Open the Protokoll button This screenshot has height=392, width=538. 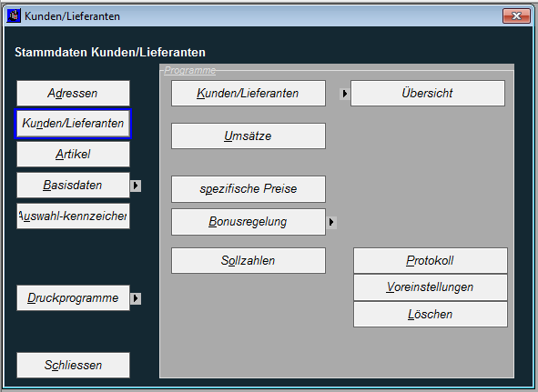point(431,261)
